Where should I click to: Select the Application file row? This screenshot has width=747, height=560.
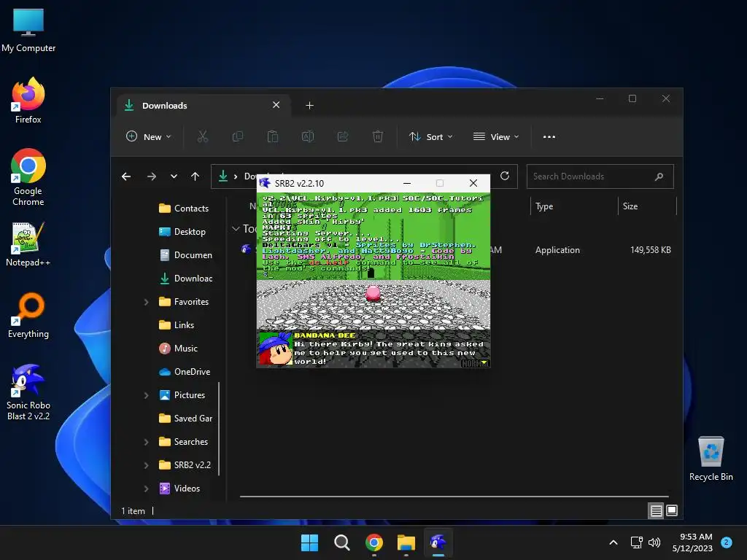457,250
